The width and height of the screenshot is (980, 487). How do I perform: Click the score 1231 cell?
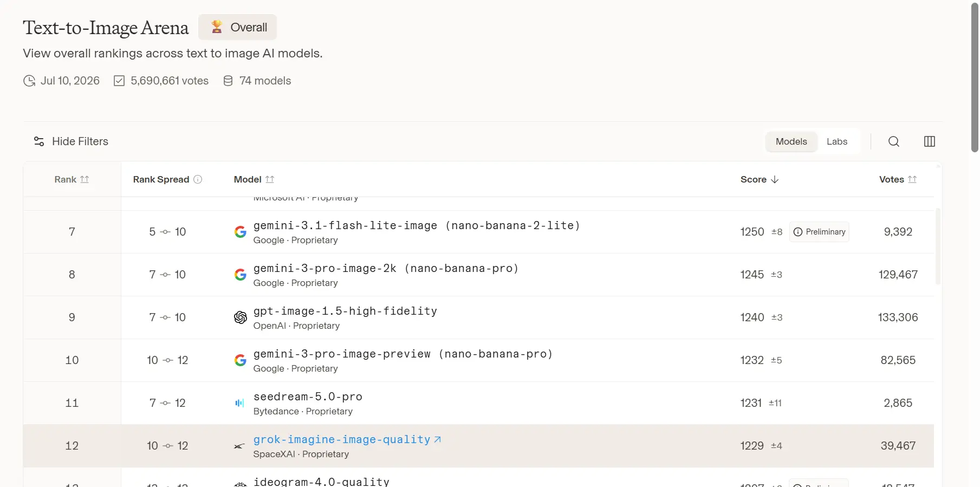[x=751, y=403]
